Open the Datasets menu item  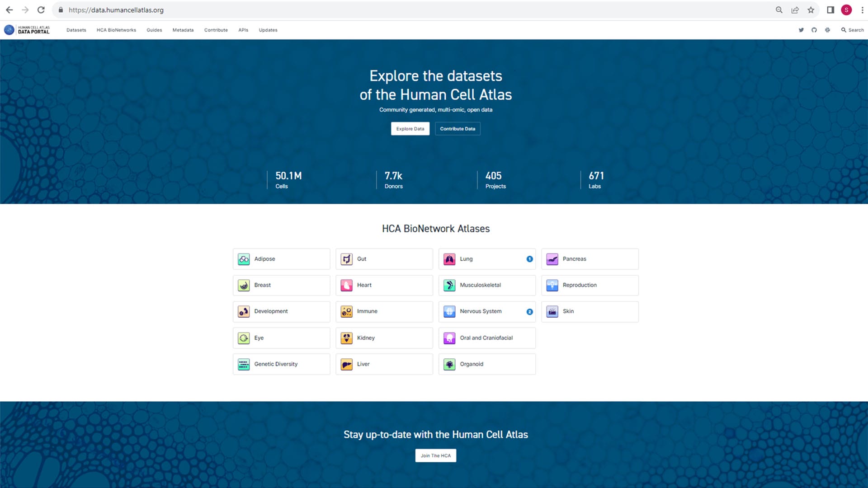[76, 30]
